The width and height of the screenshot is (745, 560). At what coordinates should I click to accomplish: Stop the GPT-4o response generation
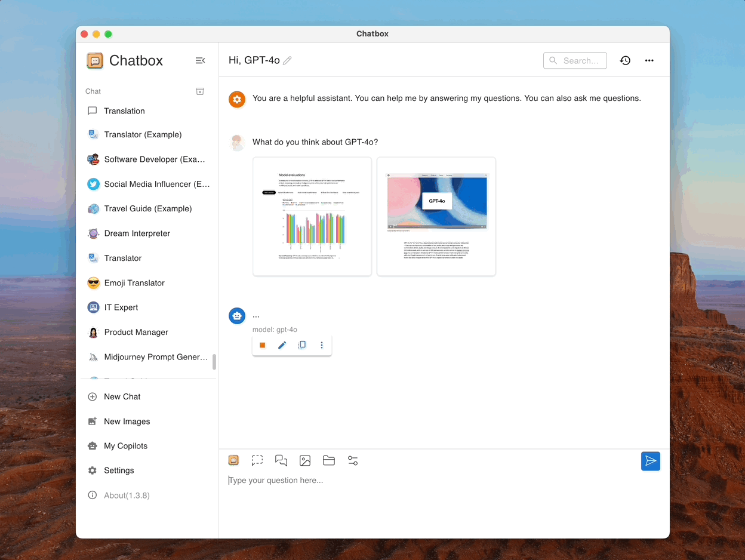pyautogui.click(x=262, y=345)
